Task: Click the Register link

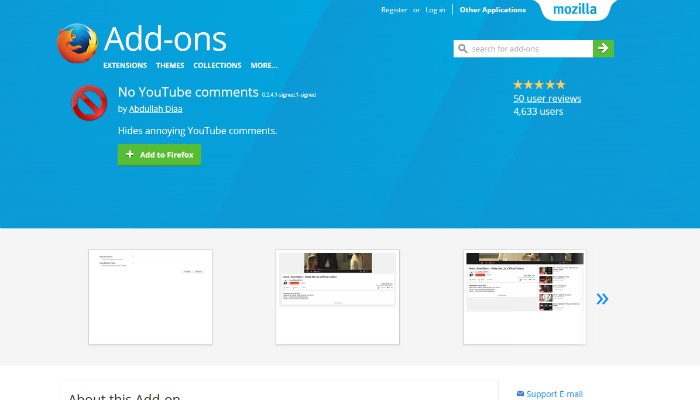Action: [x=394, y=10]
